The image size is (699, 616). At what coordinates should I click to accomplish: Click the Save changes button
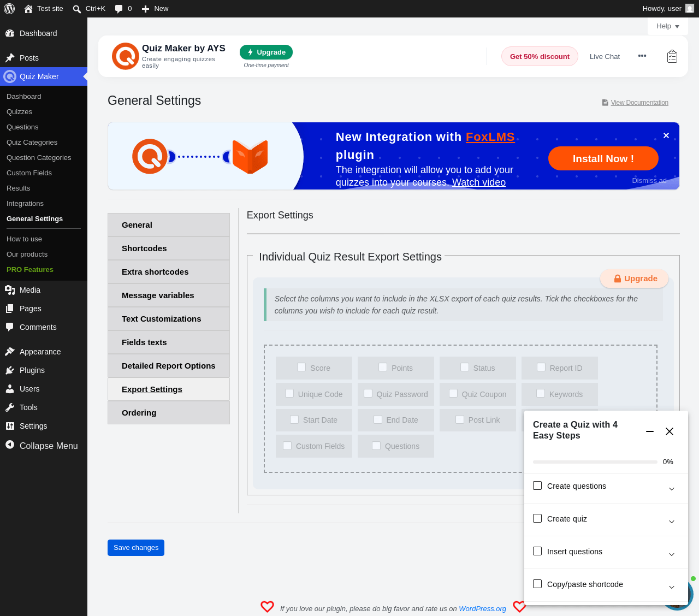136,548
